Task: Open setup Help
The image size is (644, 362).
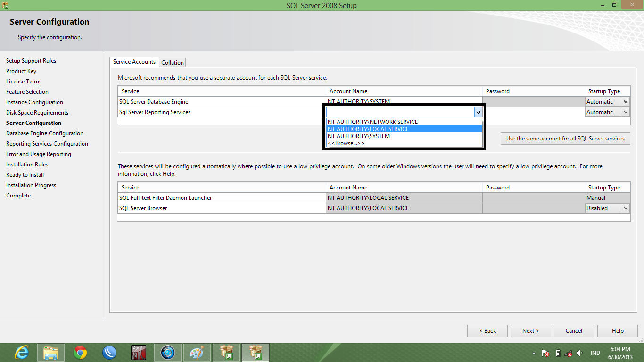Action: (618, 331)
